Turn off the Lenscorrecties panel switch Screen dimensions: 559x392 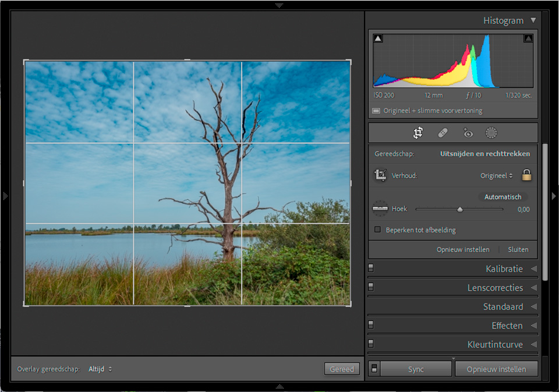371,287
